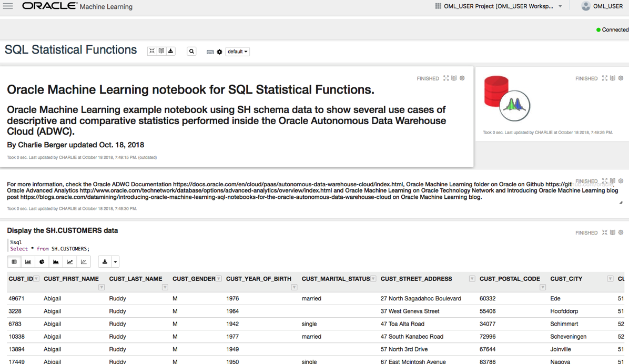This screenshot has height=364, width=629.
Task: Toggle output of SH.CUSTOMERS paragraph
Action: [x=613, y=232]
